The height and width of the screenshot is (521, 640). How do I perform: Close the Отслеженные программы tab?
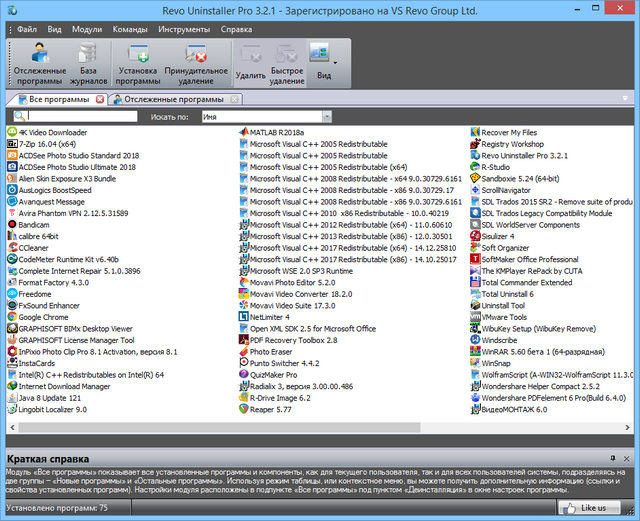coord(234,99)
